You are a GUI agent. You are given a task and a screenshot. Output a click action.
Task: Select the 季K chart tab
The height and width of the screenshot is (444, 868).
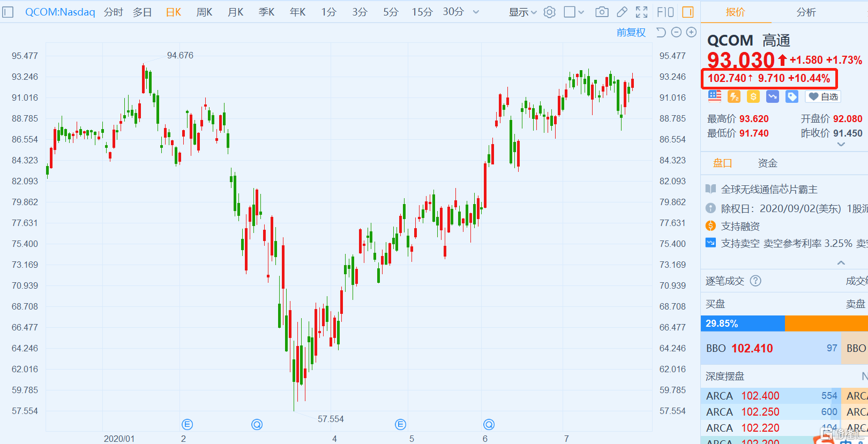coord(267,12)
